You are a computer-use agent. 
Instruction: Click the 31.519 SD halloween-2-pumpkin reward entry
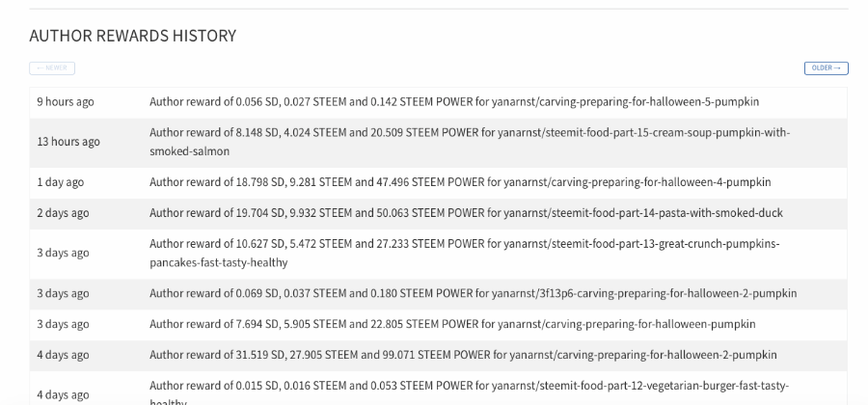click(x=463, y=355)
